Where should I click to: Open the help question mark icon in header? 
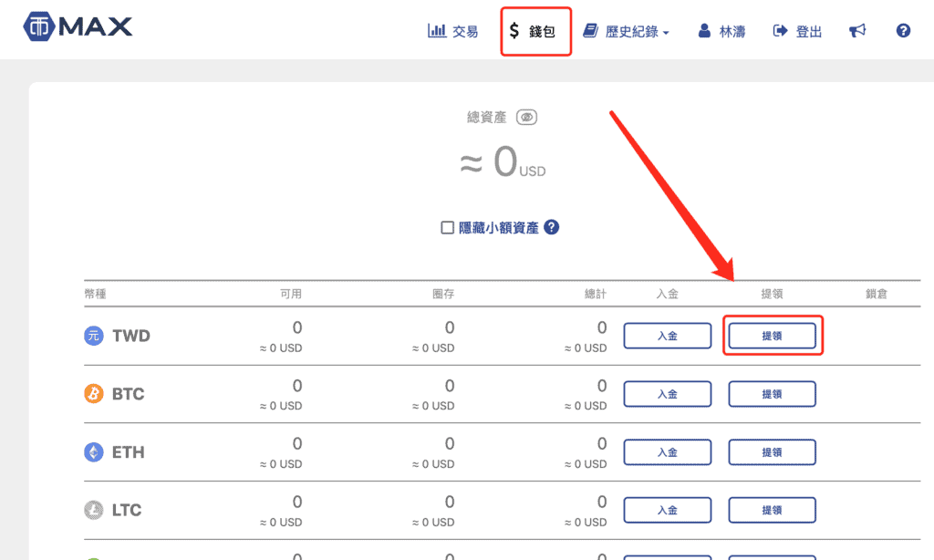[x=903, y=30]
